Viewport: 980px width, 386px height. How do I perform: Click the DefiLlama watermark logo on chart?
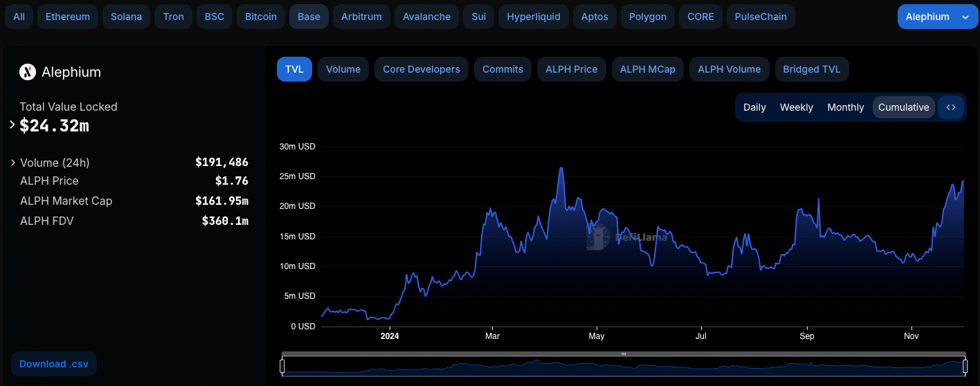(627, 237)
